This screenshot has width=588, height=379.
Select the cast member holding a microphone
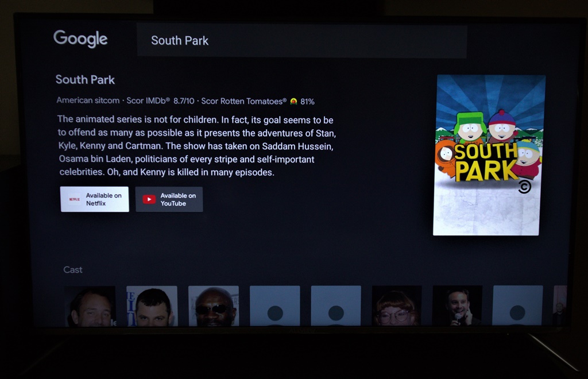(x=458, y=305)
